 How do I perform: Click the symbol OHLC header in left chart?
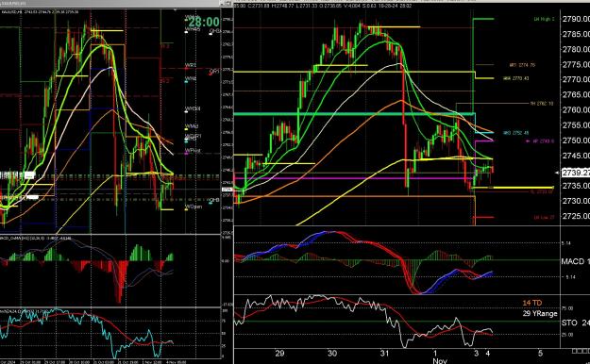[x=40, y=12]
